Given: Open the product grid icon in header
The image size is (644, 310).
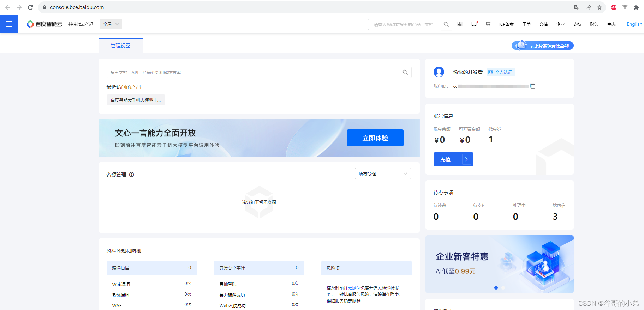Looking at the screenshot, I should [460, 24].
